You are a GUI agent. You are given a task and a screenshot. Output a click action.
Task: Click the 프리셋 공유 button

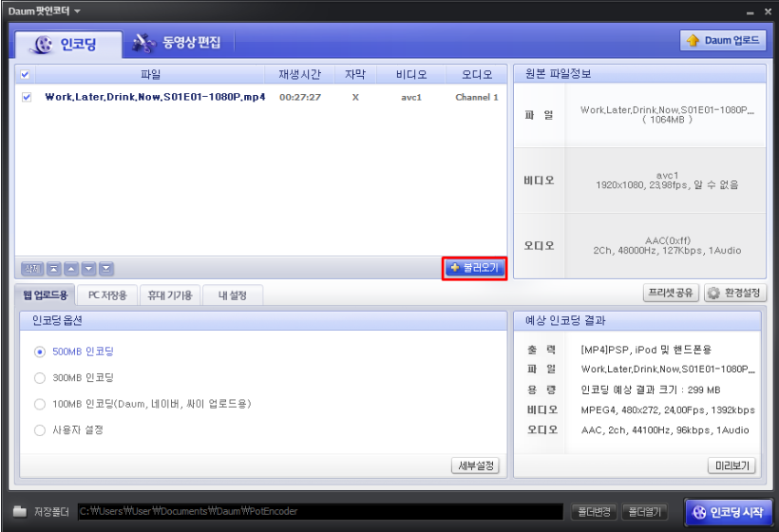[x=671, y=293]
